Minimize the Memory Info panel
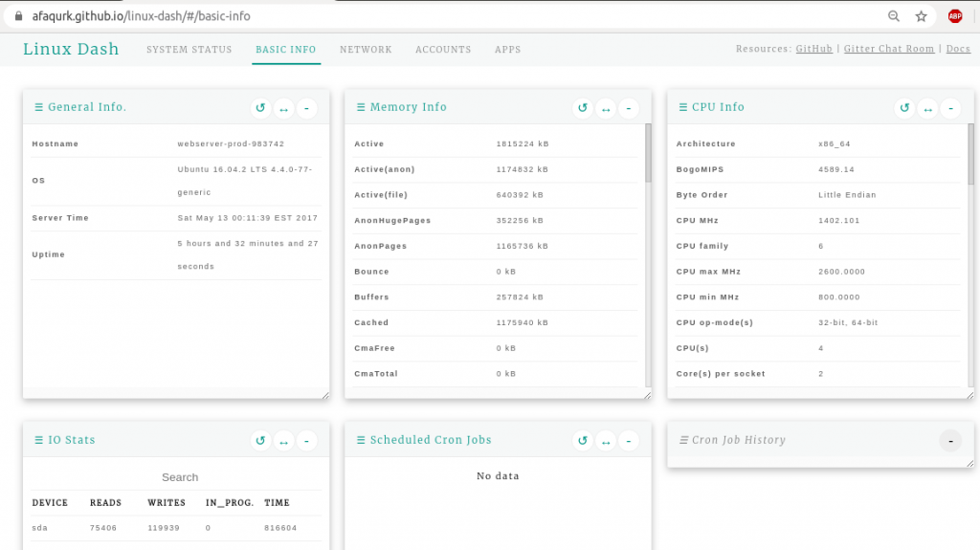The image size is (980, 550). click(x=628, y=108)
